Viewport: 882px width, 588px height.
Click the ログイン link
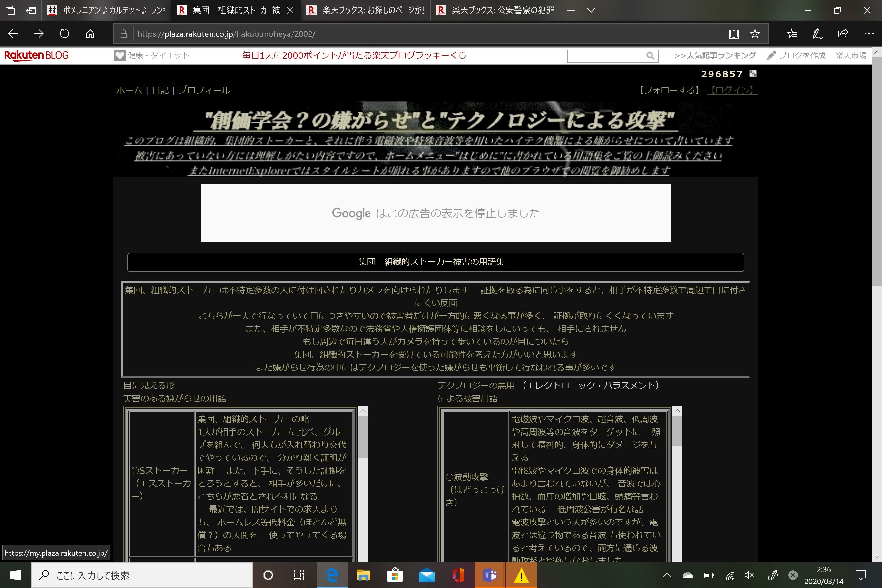point(732,90)
